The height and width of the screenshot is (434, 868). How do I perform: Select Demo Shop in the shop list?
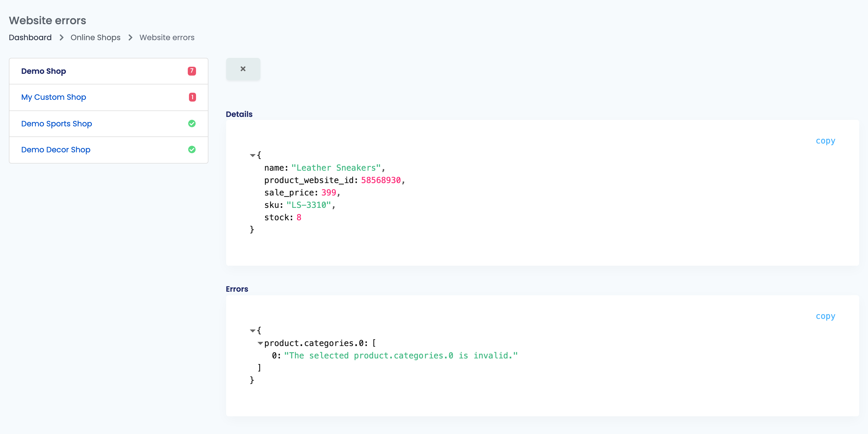(109, 71)
